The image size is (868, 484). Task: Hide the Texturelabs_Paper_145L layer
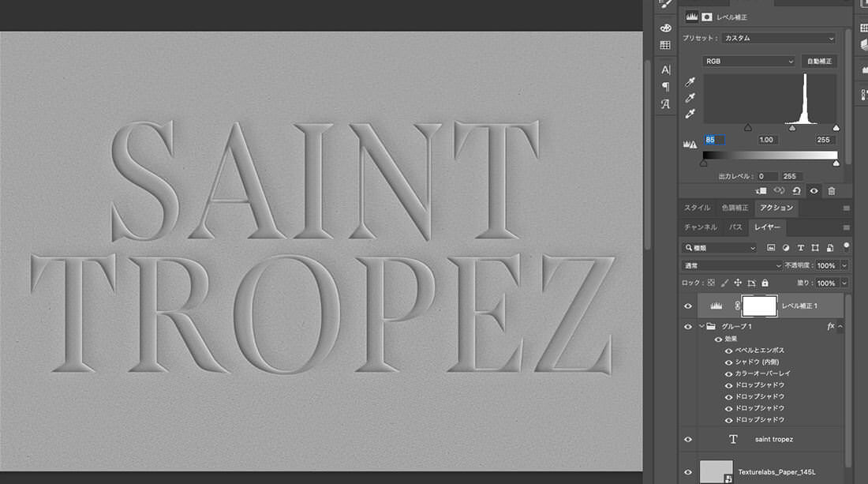point(688,472)
